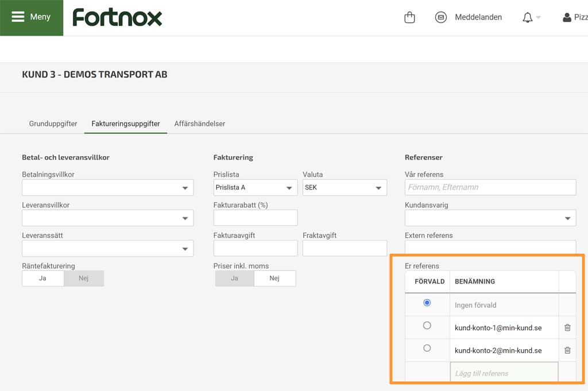Delete kund-konto-2@min-kund.se reference with trash icon
Image resolution: width=588 pixels, height=391 pixels.
point(567,350)
